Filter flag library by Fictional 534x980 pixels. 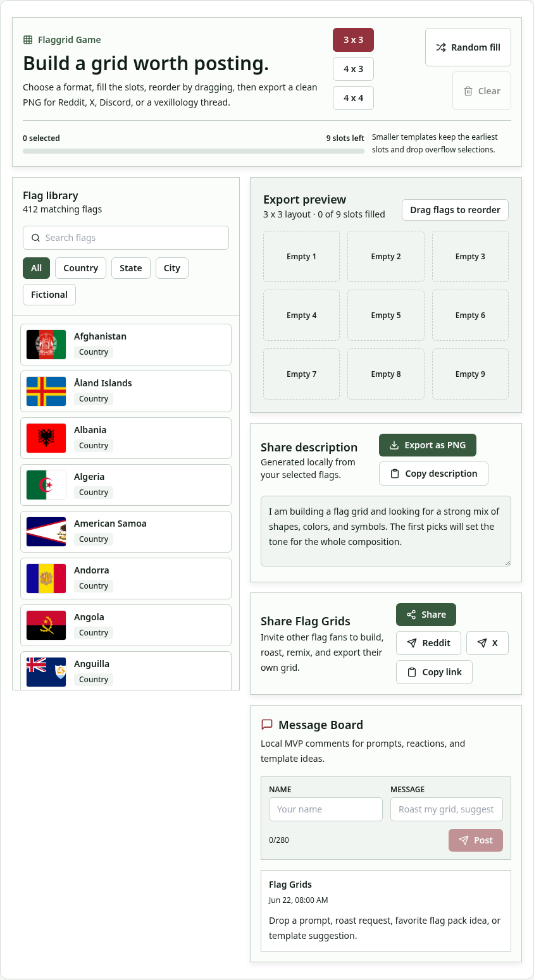49,295
